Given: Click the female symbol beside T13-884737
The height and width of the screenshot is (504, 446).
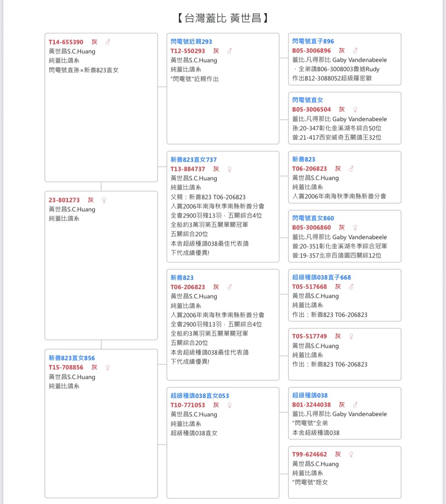Looking at the screenshot, I should 229,169.
